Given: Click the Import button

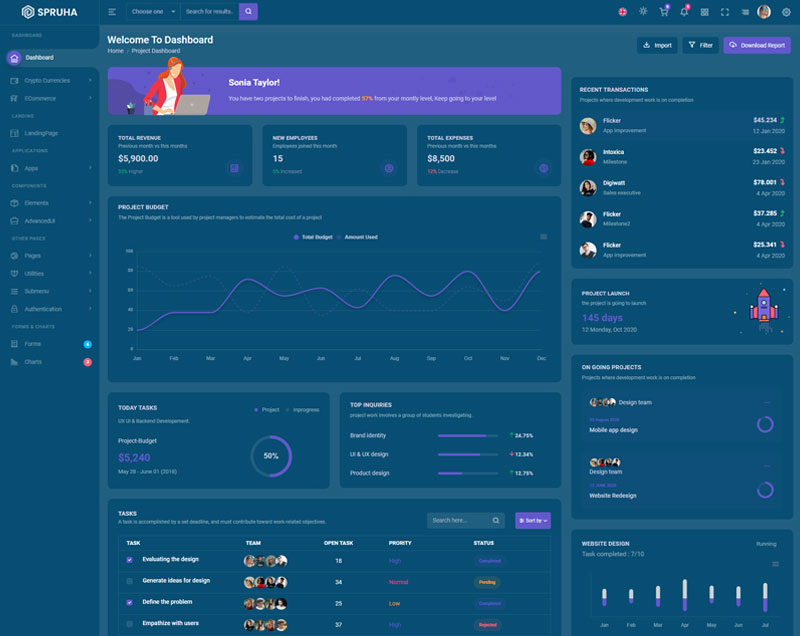Looking at the screenshot, I should click(x=657, y=45).
